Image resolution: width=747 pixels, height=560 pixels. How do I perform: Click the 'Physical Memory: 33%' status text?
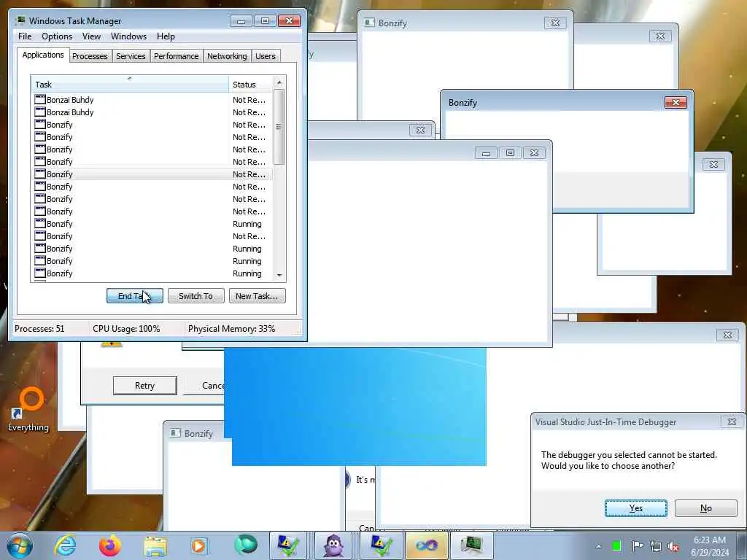coord(231,329)
